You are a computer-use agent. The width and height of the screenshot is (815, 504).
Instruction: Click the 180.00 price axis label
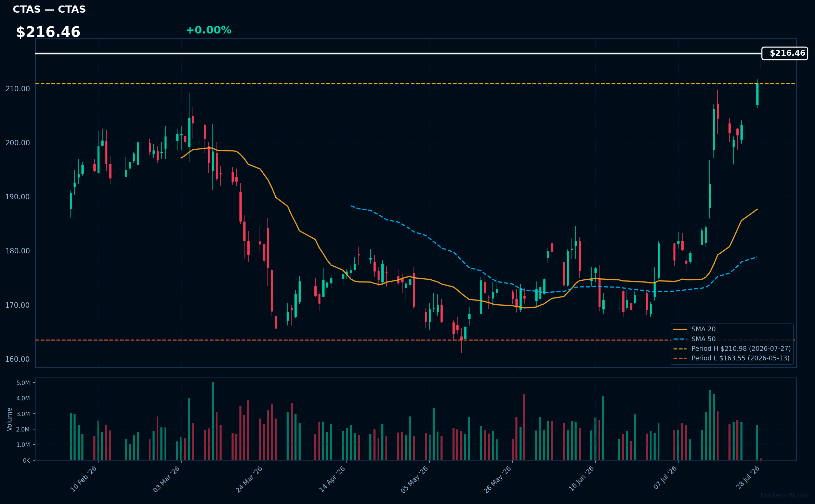coord(18,251)
